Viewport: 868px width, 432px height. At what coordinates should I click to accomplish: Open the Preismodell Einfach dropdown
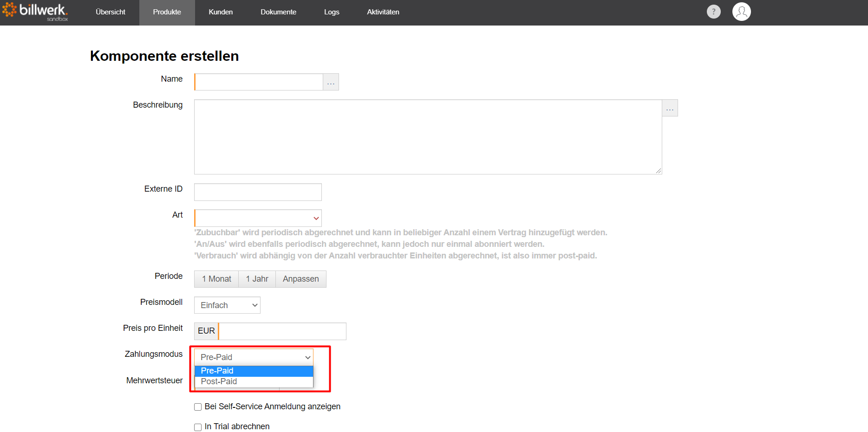(x=227, y=305)
